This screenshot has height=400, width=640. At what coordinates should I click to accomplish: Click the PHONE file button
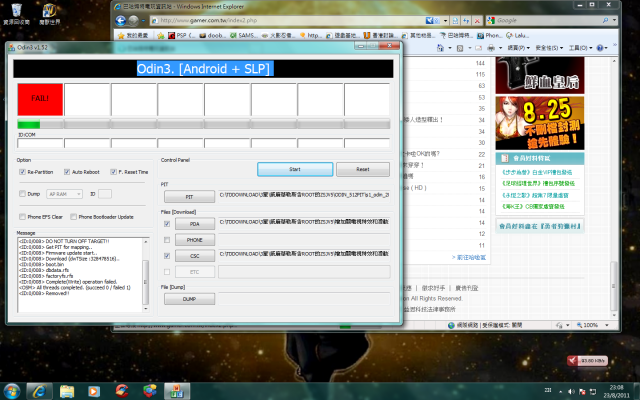tap(195, 240)
